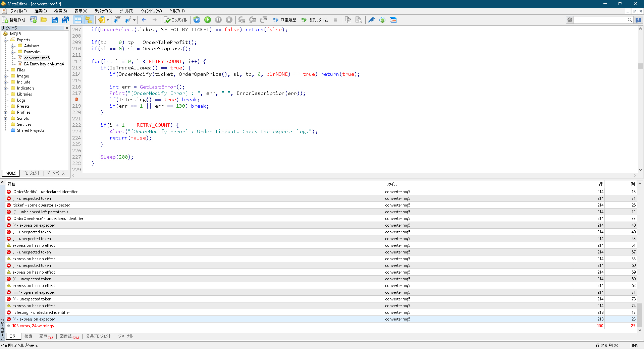644x349 pixels.
Task: Compile the converter.mq5 source file
Action: point(176,20)
